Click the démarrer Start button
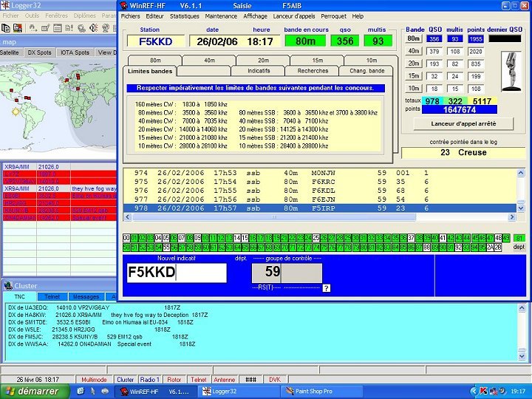The image size is (532, 399). [x=34, y=391]
